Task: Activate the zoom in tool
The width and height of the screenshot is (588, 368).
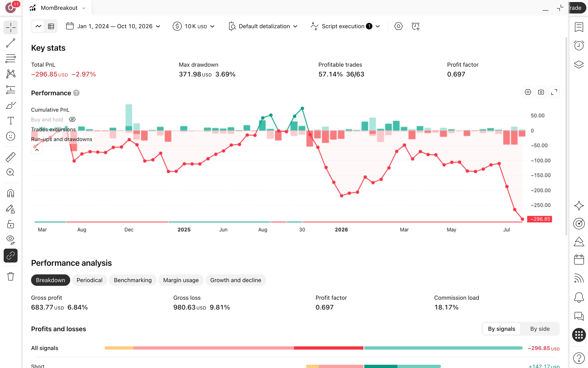Action: 11,172
